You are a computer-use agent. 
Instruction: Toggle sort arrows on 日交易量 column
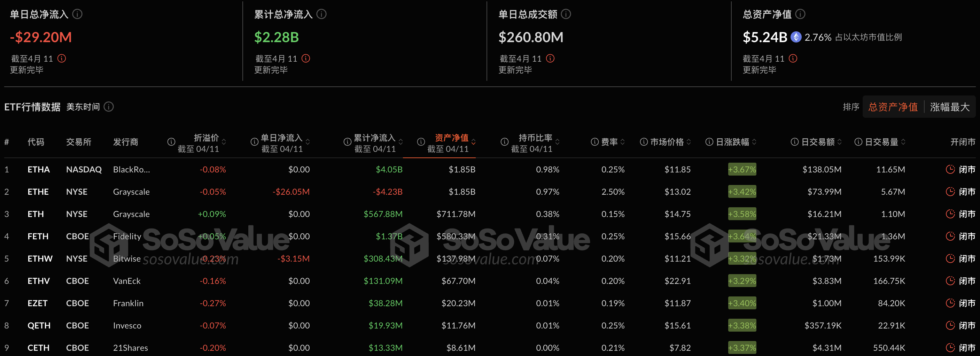(903, 142)
